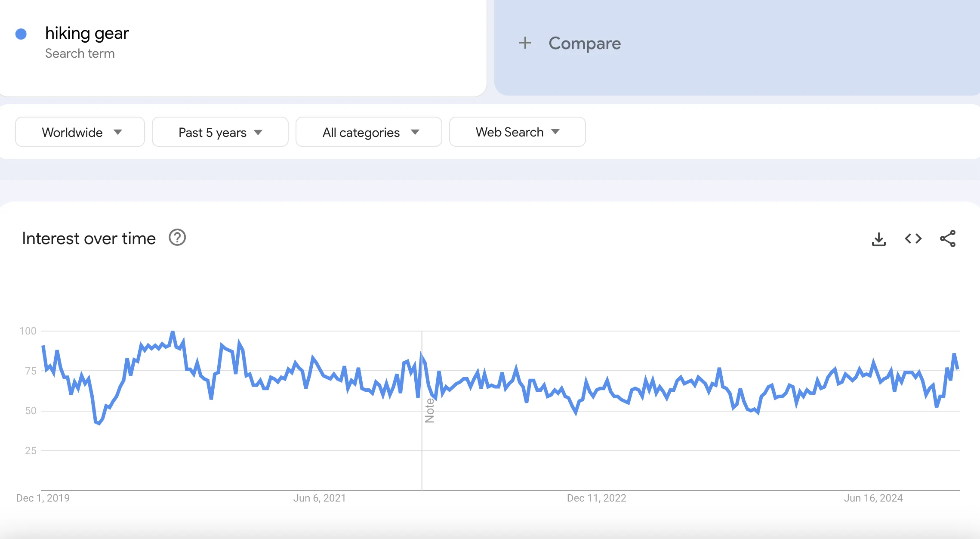
Task: Select the Search term label
Action: [80, 53]
